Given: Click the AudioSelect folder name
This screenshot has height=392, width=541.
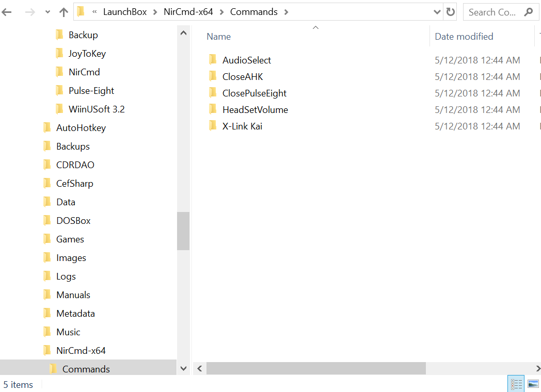Looking at the screenshot, I should coord(247,60).
